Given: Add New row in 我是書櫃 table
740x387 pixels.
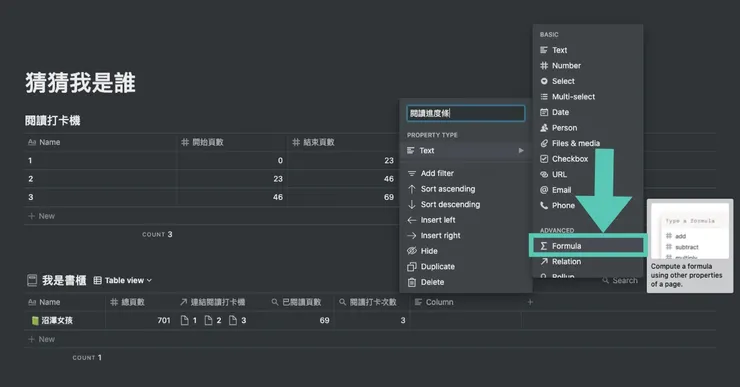Looking at the screenshot, I should point(42,339).
